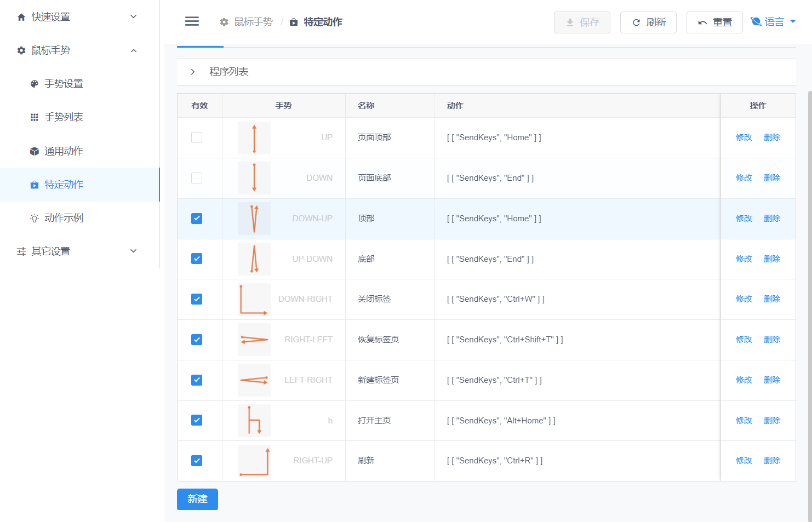
Task: Click the Ctrl+Shift+T action cell
Action: tap(577, 340)
